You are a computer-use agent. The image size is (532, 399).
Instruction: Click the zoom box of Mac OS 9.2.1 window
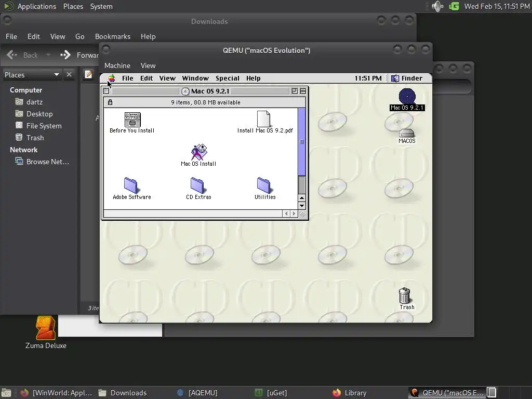coord(295,91)
